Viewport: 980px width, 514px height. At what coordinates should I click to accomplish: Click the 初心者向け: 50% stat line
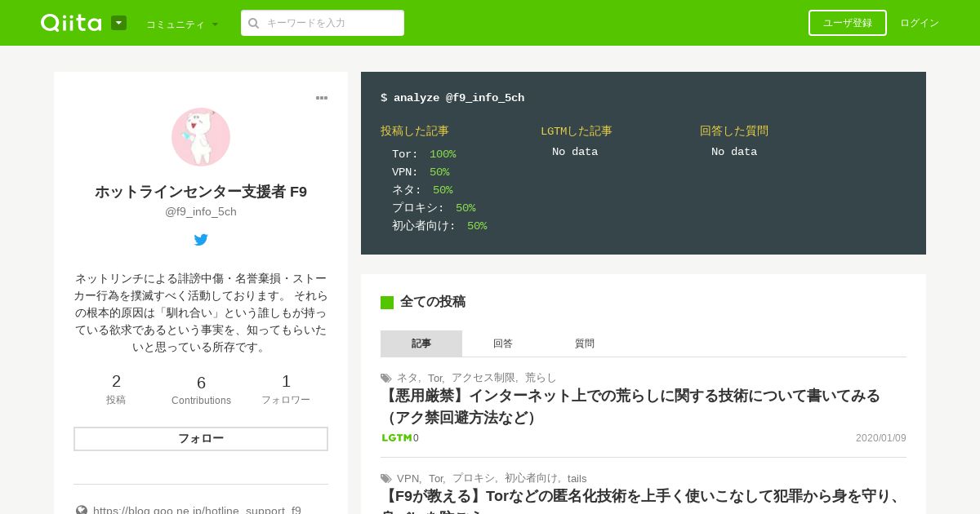tap(439, 226)
